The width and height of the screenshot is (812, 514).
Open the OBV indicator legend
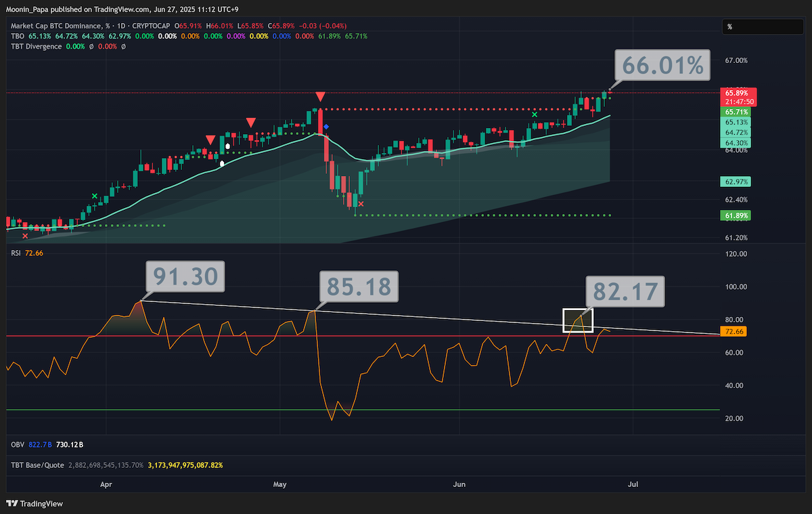pos(17,444)
